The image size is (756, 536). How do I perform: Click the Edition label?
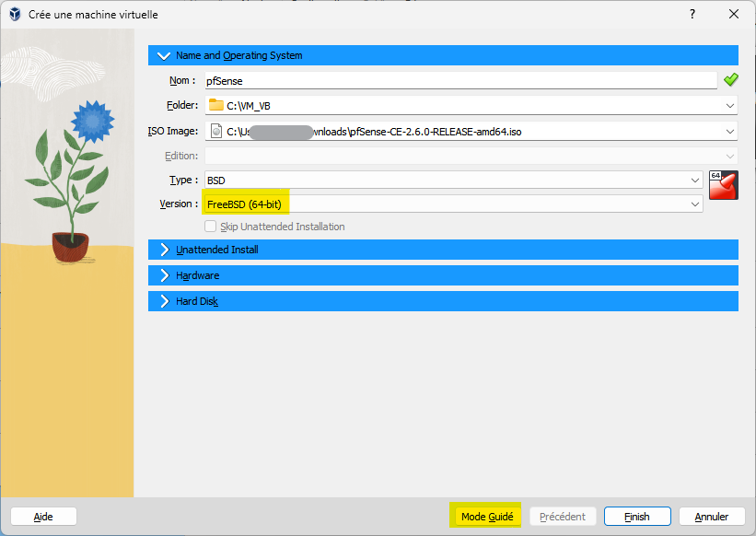click(x=181, y=156)
